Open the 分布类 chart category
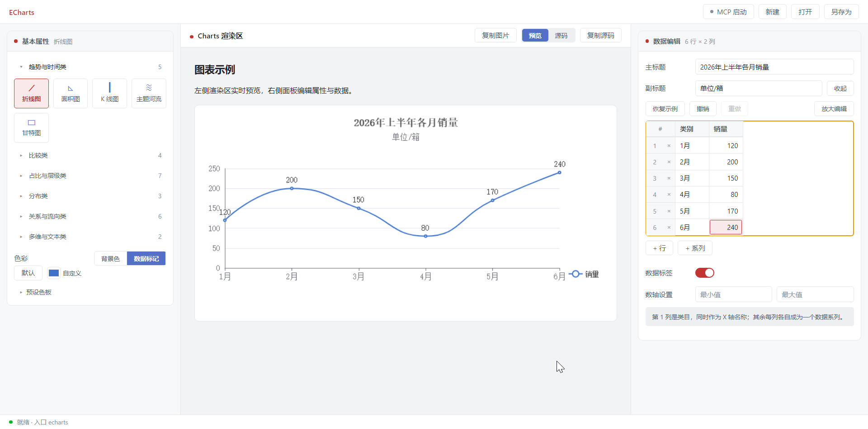 90,196
